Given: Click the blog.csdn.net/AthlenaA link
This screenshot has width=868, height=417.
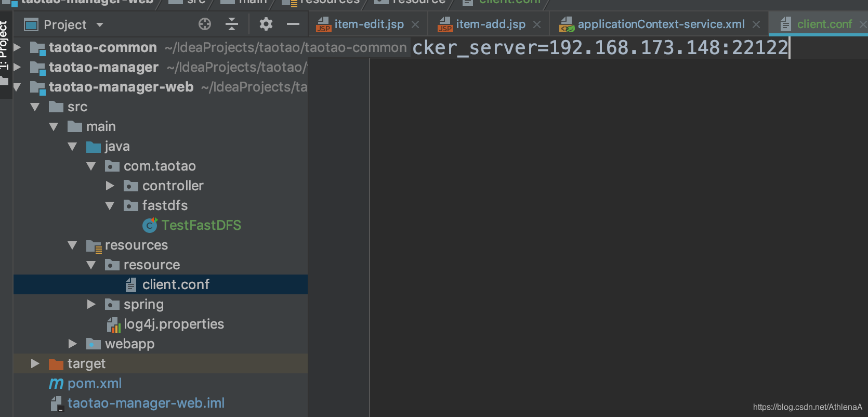Looking at the screenshot, I should (807, 407).
